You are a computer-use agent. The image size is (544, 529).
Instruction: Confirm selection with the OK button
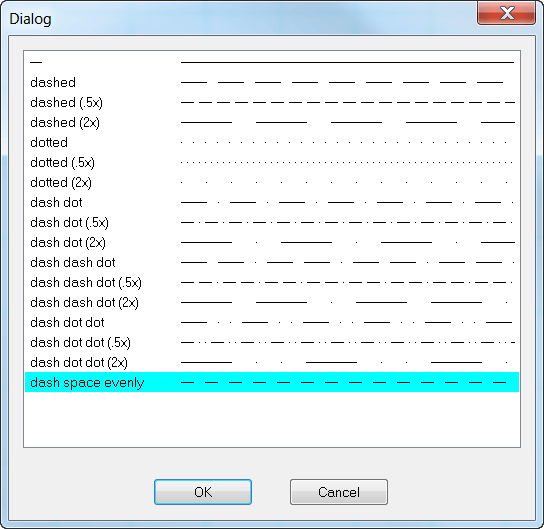(x=203, y=492)
